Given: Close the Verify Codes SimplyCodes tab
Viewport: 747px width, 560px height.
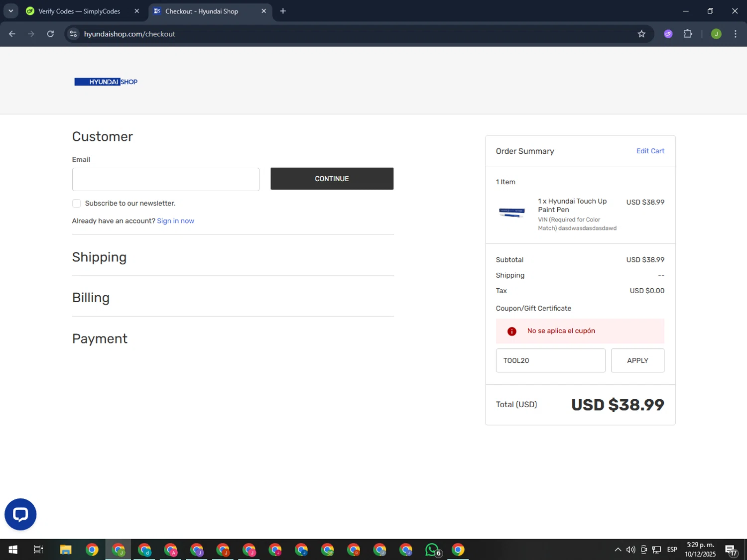Looking at the screenshot, I should coord(137,11).
